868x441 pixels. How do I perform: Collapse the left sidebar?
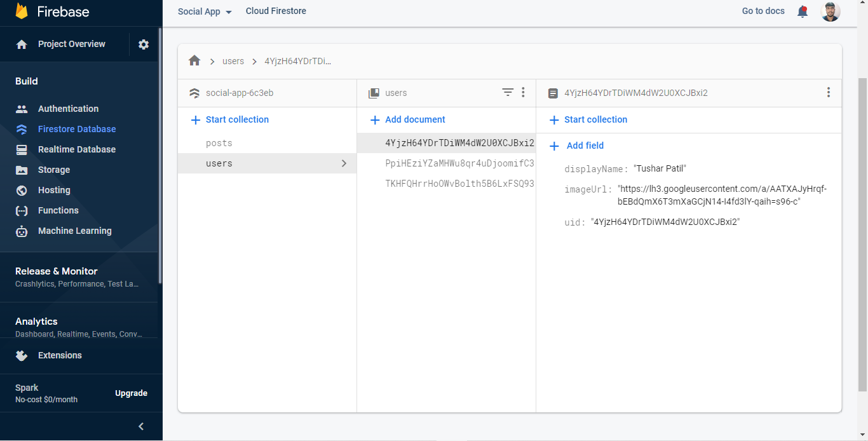click(x=140, y=426)
